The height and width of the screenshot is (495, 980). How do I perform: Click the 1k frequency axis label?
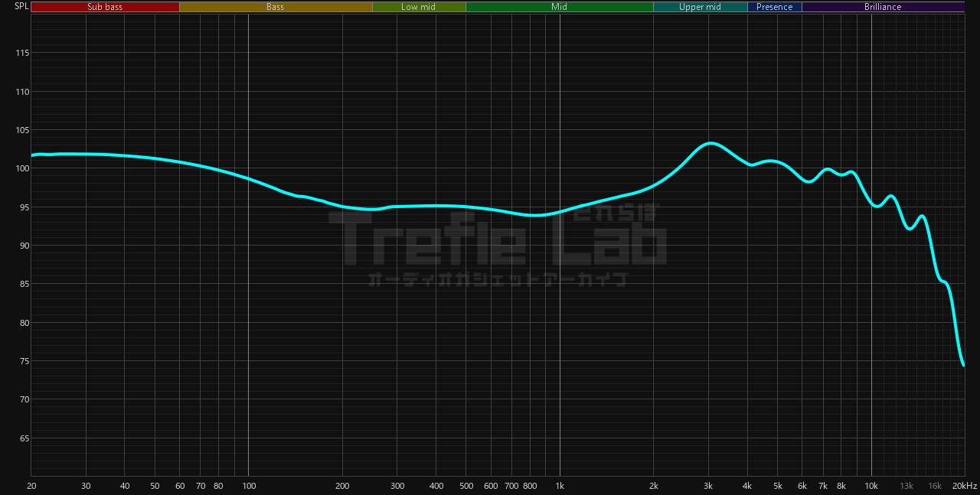[560, 486]
